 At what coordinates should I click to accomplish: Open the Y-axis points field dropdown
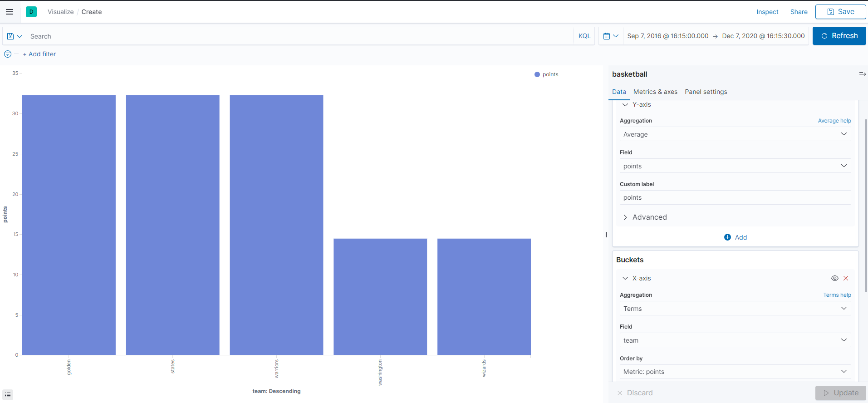coord(735,166)
